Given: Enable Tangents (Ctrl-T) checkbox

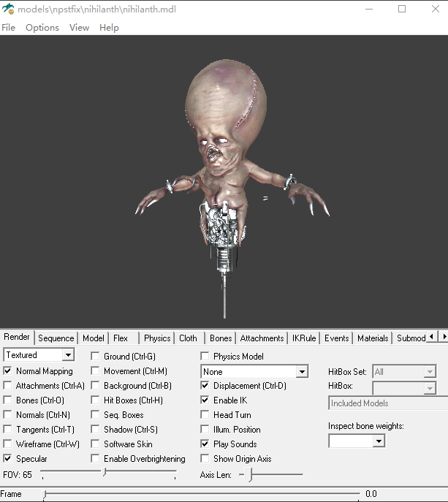Looking at the screenshot, I should pyautogui.click(x=8, y=430).
